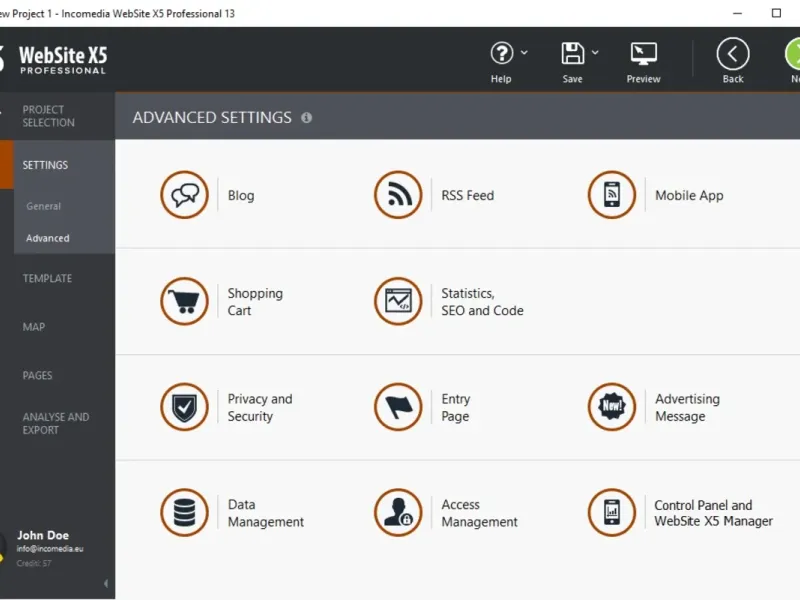Screen dimensions: 800x600
Task: Click the RSS Feed label
Action: (467, 195)
